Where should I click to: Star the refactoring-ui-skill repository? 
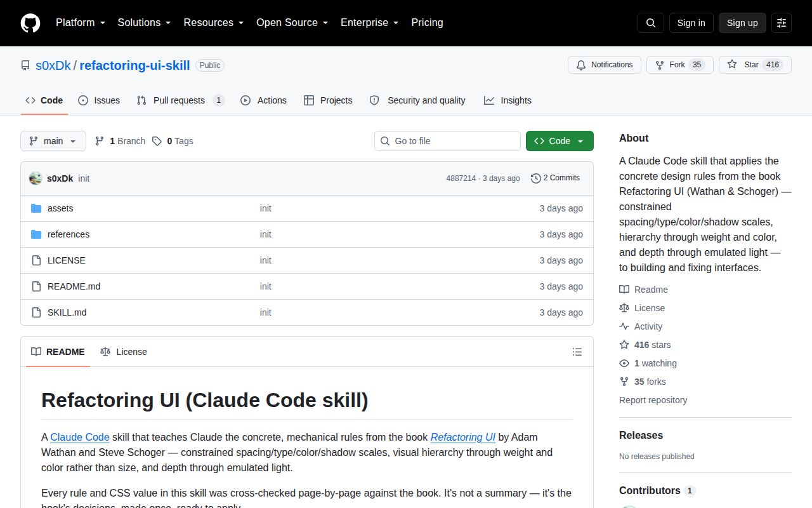point(755,65)
